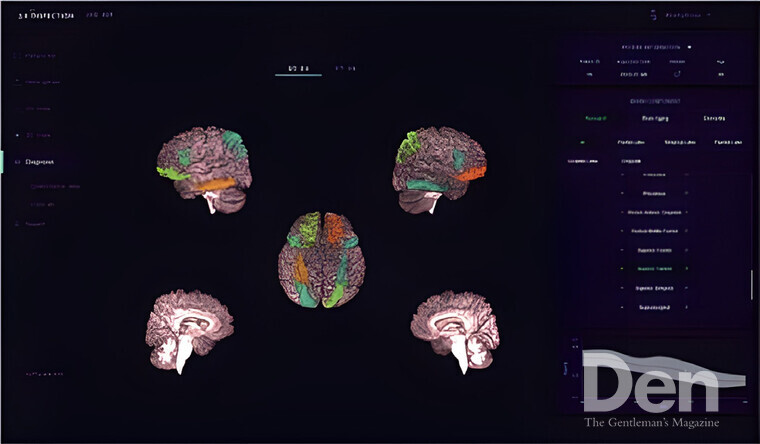
Task: Expand the Report item in the sidebar
Action: pyautogui.click(x=17, y=224)
